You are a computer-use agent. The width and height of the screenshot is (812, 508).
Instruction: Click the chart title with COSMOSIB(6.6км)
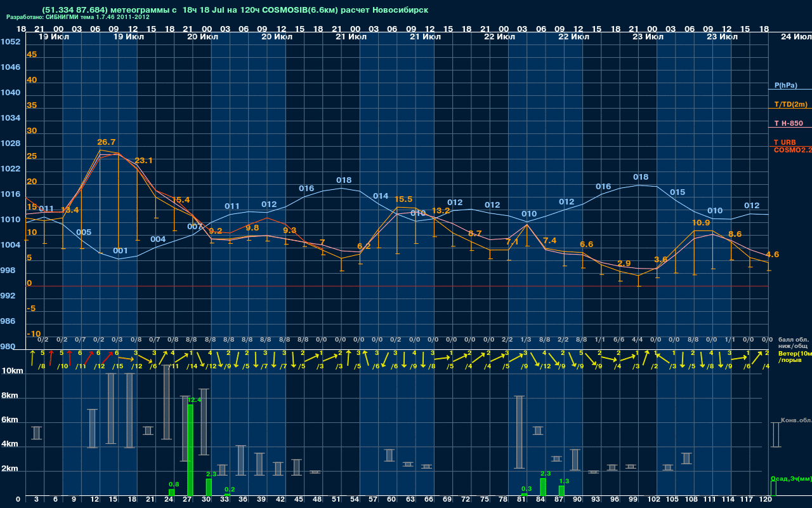[x=235, y=10]
